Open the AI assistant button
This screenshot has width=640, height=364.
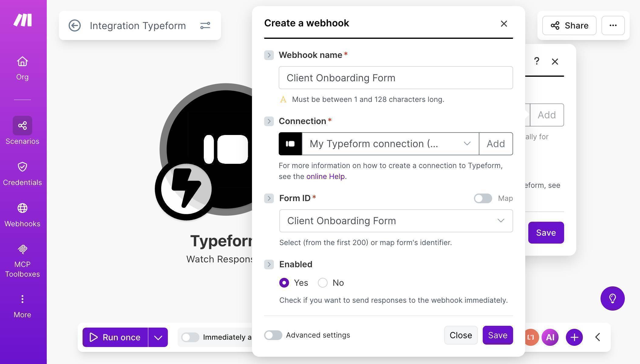point(550,337)
